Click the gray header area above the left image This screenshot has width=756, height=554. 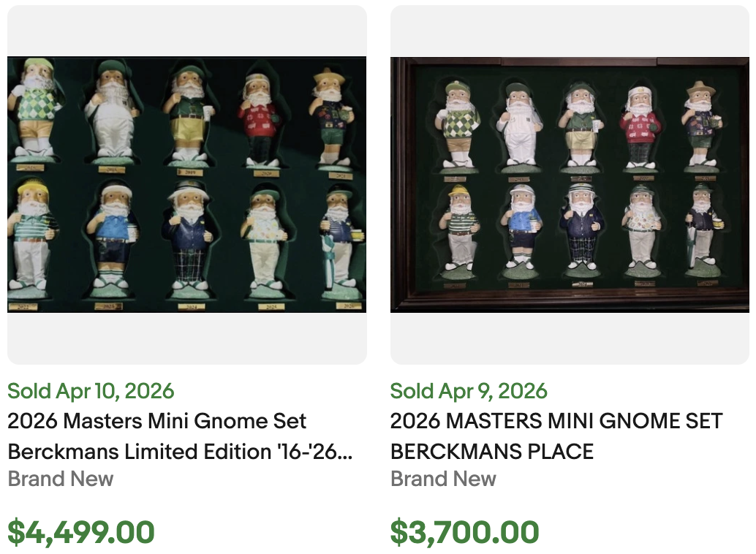pos(186,29)
